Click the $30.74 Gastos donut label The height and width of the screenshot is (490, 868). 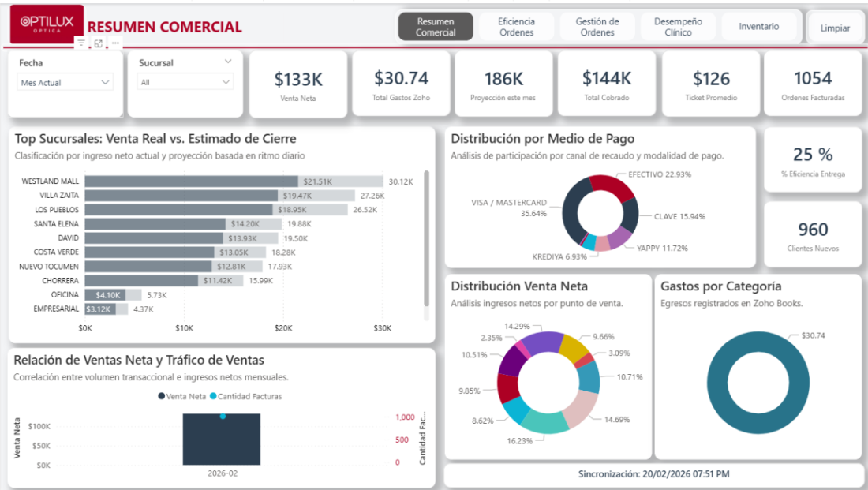tap(813, 335)
